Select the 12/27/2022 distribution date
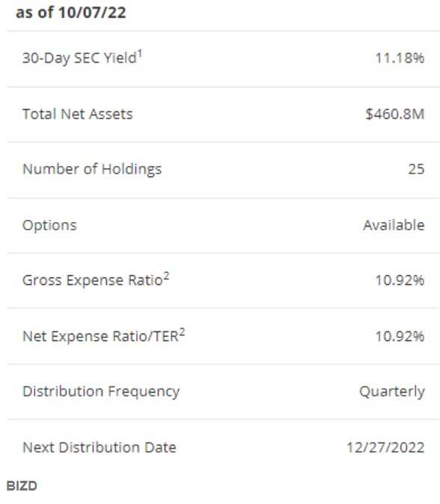Image resolution: width=440 pixels, height=504 pixels. (x=385, y=447)
